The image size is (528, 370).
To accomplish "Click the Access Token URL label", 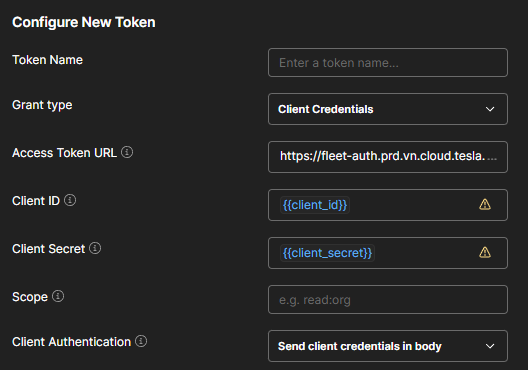I will 64,153.
